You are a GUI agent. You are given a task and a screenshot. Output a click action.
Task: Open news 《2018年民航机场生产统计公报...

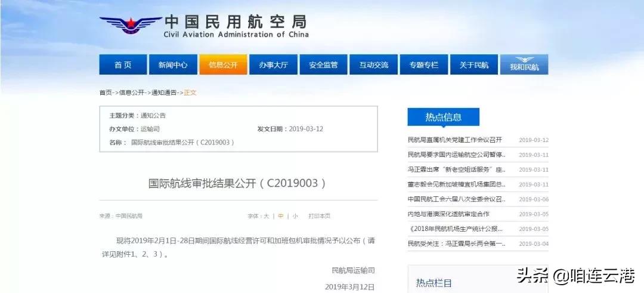pos(456,229)
